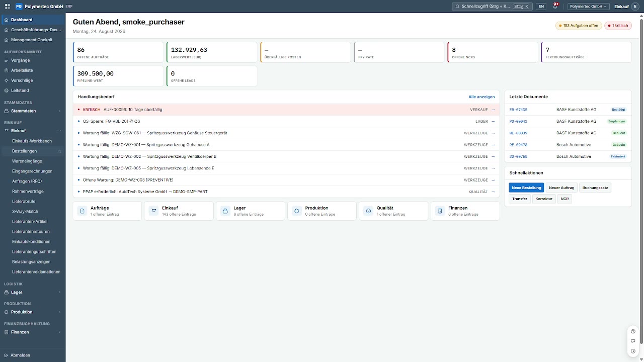The image size is (644, 362).
Task: Click the Arbeitsliste clipboard icon
Action: click(6, 70)
